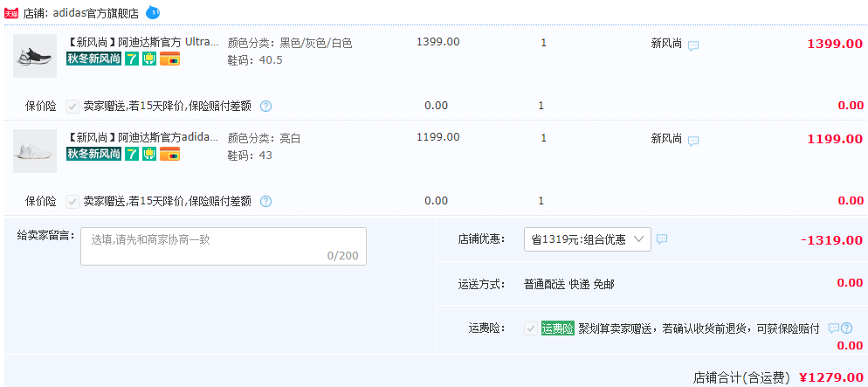The width and height of the screenshot is (868, 387).
Task: Click 秋冬新风尚 badge on white shoe row
Action: coord(93,154)
